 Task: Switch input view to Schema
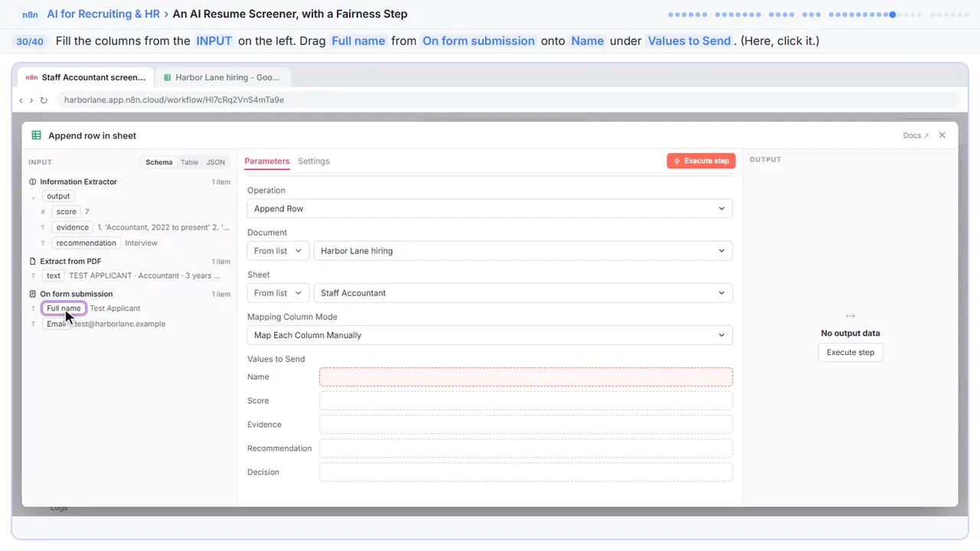coord(159,162)
